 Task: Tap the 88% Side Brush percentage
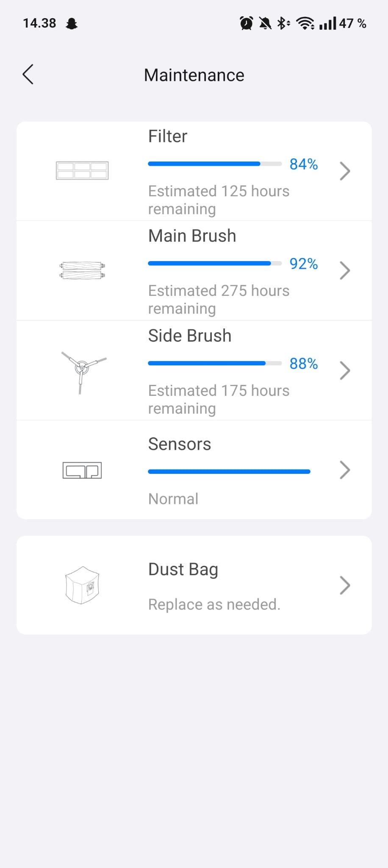click(x=303, y=364)
